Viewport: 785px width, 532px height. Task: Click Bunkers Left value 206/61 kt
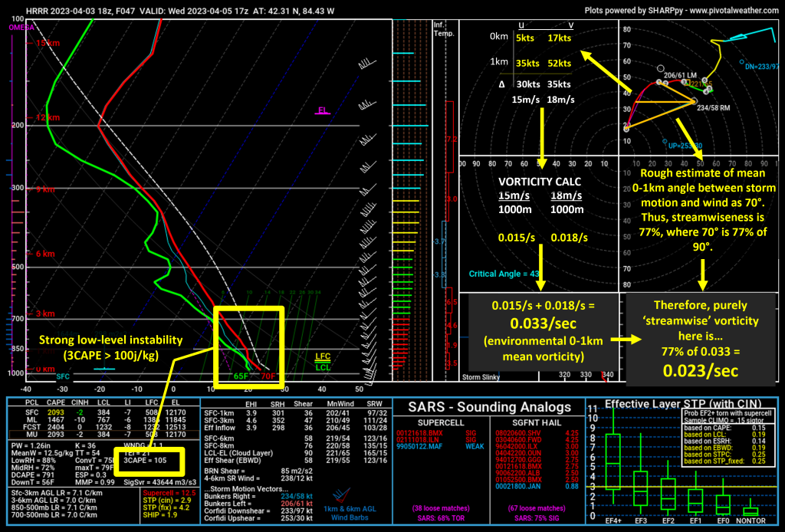[297, 504]
